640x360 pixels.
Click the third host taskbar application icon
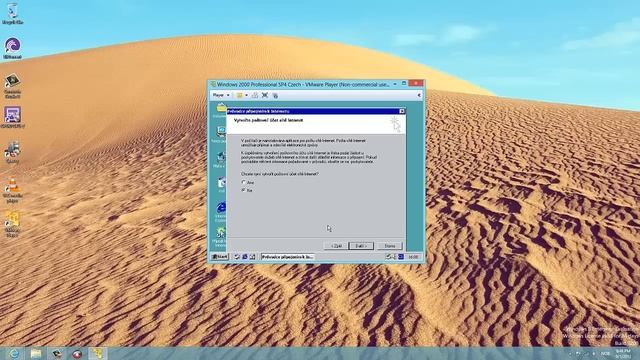57,353
